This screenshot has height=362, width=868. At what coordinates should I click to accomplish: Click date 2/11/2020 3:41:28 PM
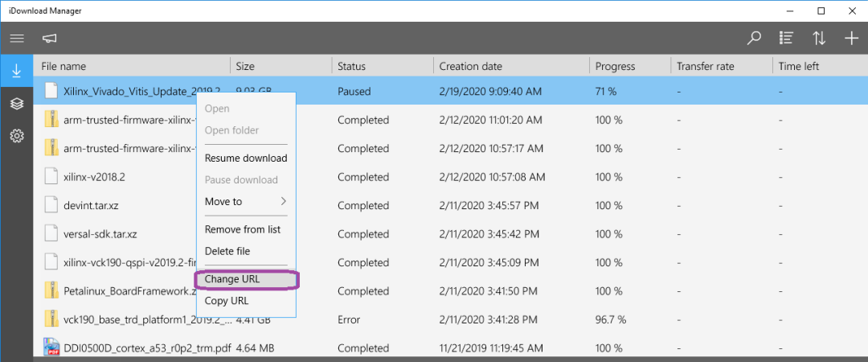tap(489, 319)
